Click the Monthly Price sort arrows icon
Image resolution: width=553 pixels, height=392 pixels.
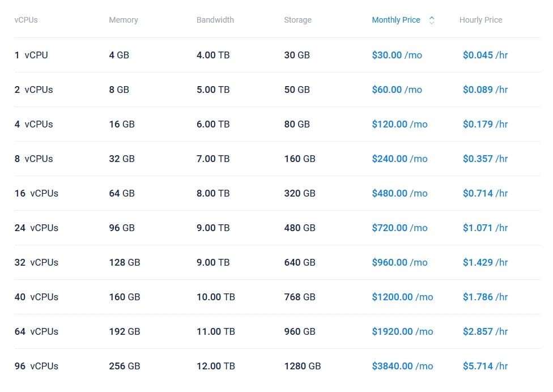pos(432,20)
